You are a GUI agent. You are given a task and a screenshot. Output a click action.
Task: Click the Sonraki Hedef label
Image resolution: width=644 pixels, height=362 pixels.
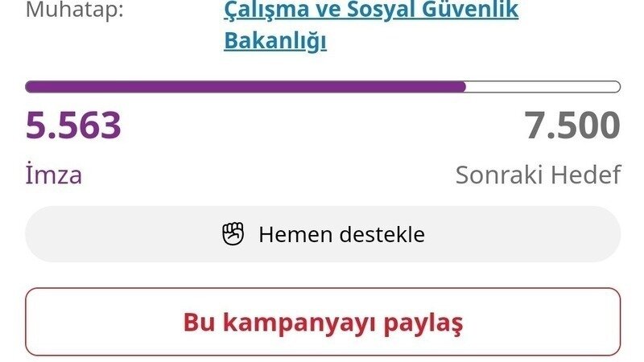(538, 175)
